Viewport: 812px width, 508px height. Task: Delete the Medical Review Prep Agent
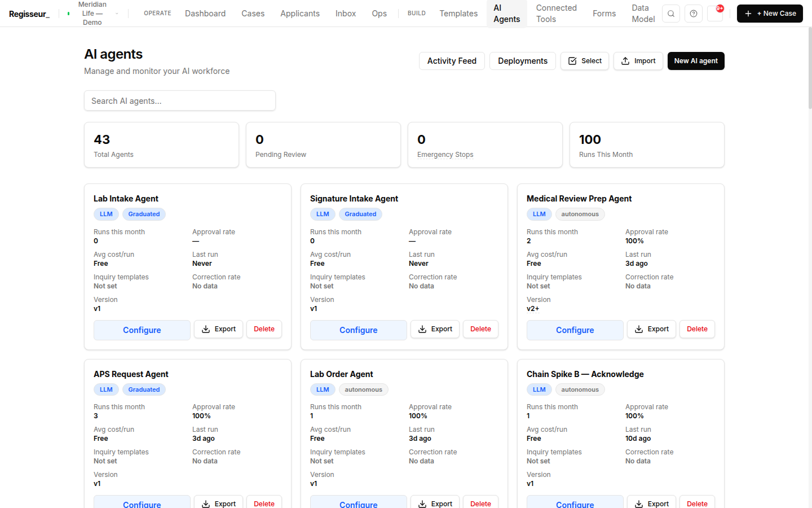(697, 329)
